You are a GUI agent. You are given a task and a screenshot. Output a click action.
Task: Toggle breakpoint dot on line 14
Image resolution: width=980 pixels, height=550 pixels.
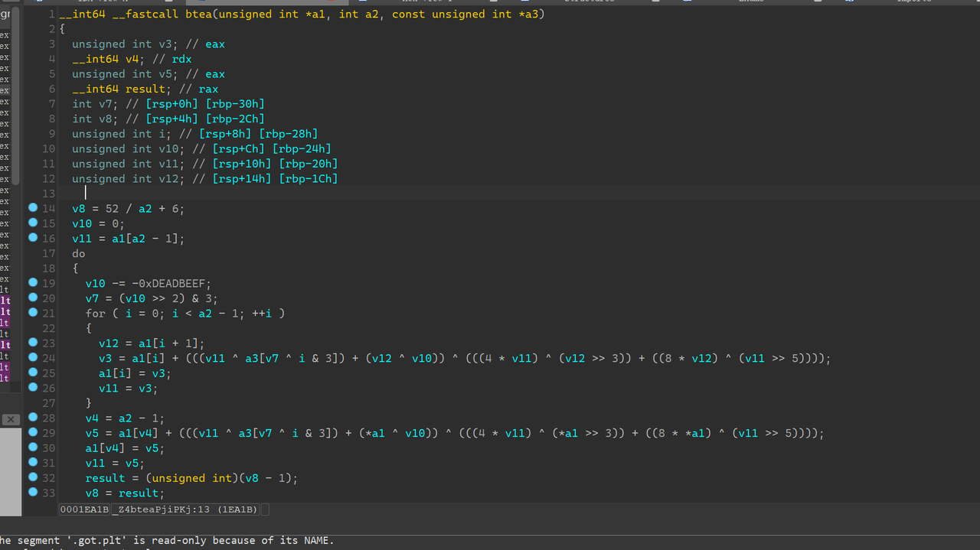tap(33, 208)
